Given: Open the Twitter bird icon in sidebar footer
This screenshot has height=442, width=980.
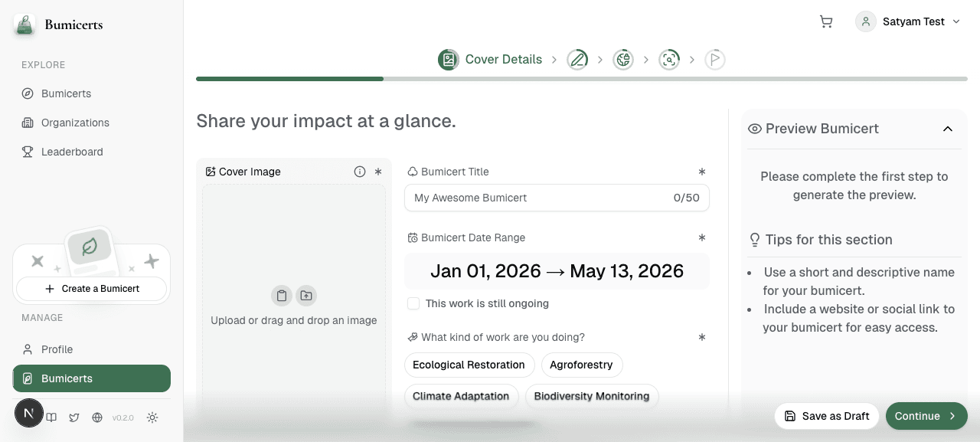Looking at the screenshot, I should (x=74, y=417).
